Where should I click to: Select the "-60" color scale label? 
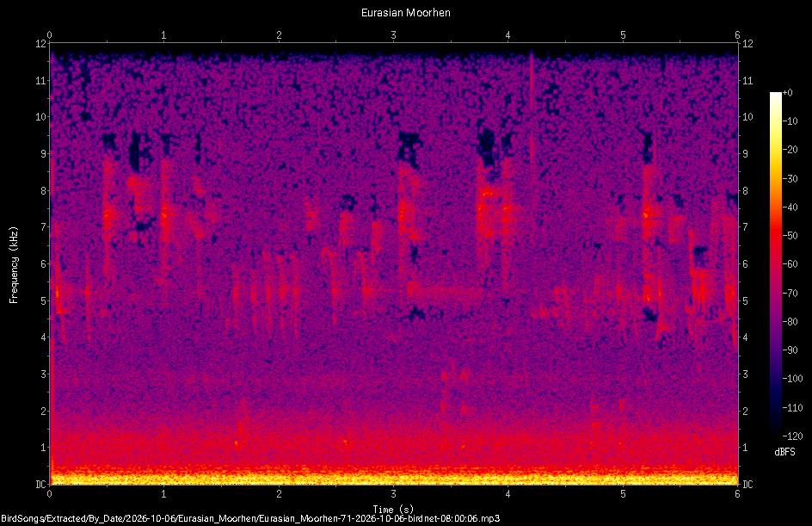(790, 264)
